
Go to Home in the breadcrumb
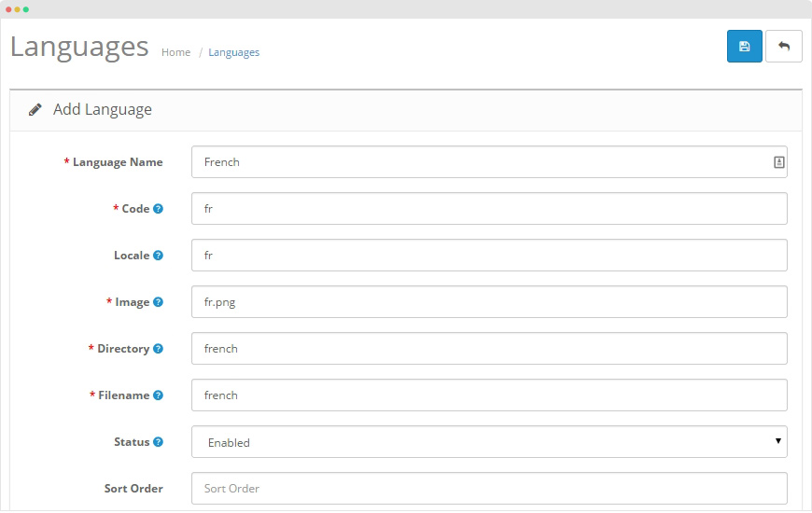(x=175, y=52)
